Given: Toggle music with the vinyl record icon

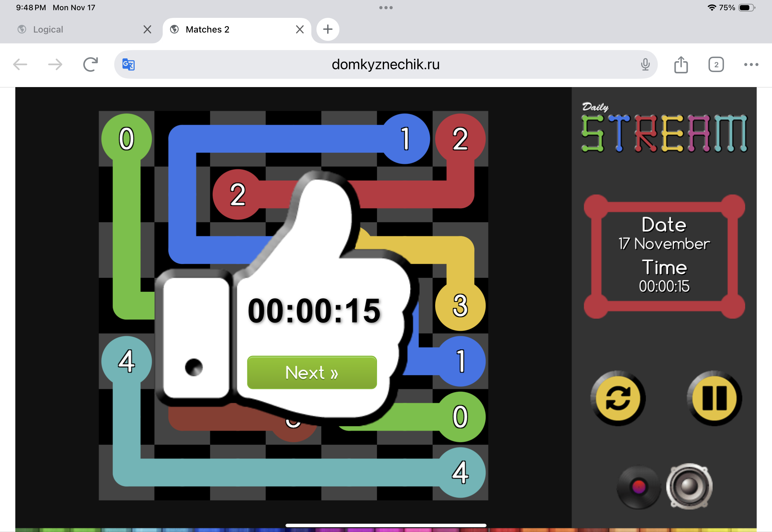Looking at the screenshot, I should coord(638,487).
